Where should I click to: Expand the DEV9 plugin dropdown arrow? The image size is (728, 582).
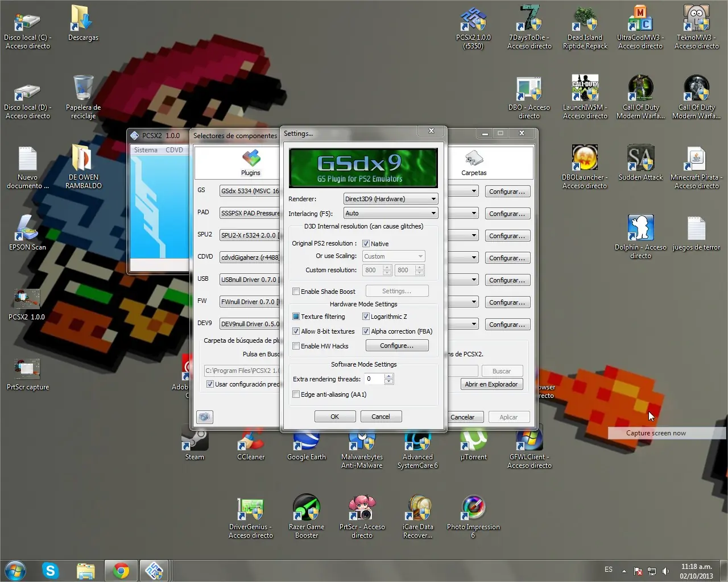click(474, 325)
